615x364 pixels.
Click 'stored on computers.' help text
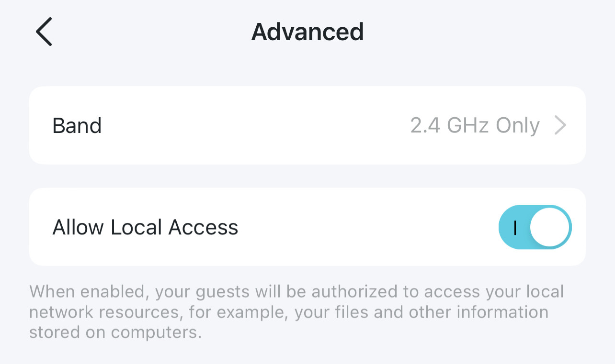pyautogui.click(x=115, y=332)
